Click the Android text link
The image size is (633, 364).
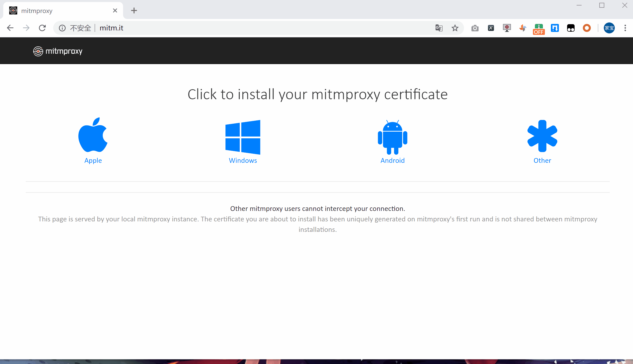pos(392,161)
